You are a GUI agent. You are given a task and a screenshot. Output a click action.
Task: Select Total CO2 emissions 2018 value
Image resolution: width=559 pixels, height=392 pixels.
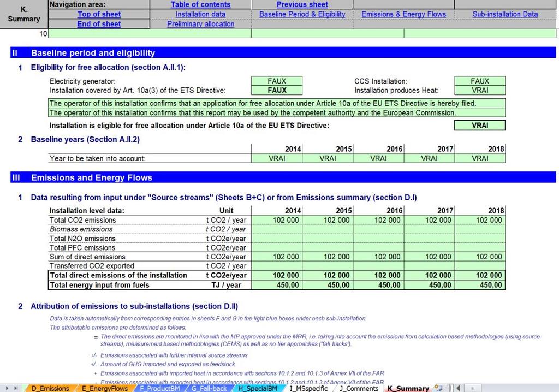point(480,220)
